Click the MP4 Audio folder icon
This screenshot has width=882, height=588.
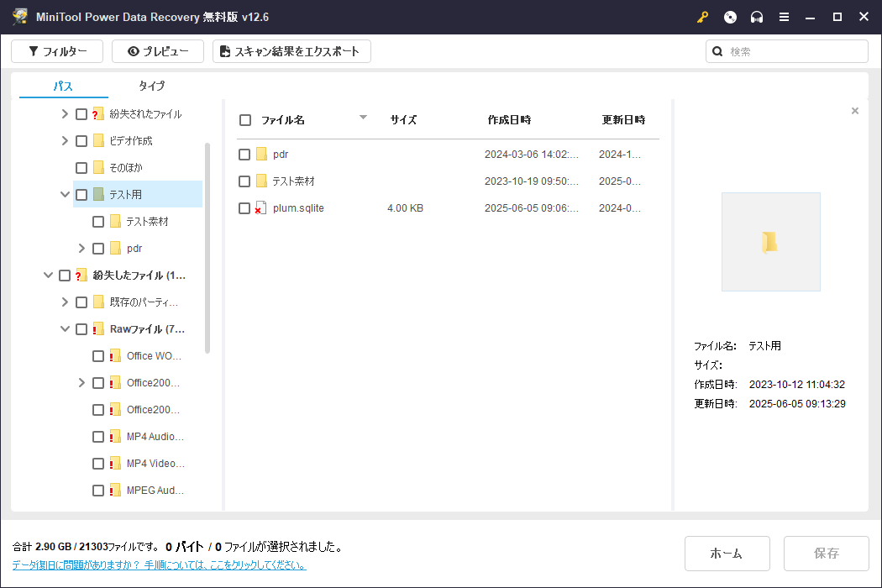pos(115,437)
